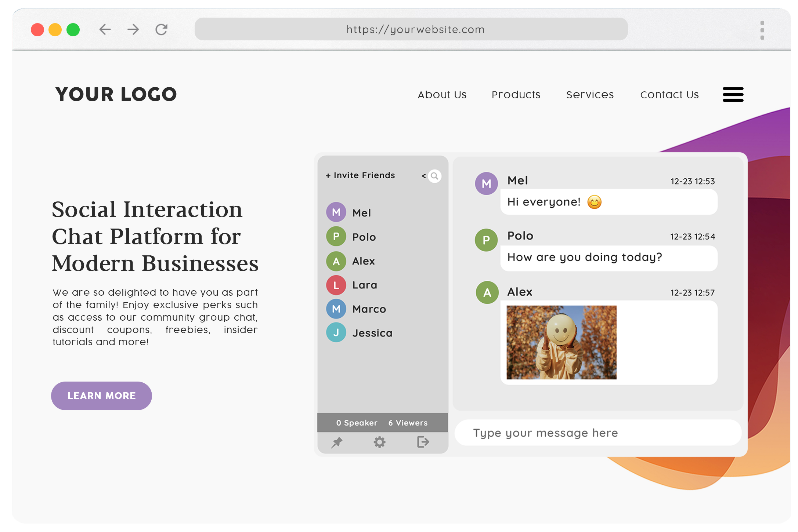Leave the chat room via exit icon

pyautogui.click(x=422, y=442)
